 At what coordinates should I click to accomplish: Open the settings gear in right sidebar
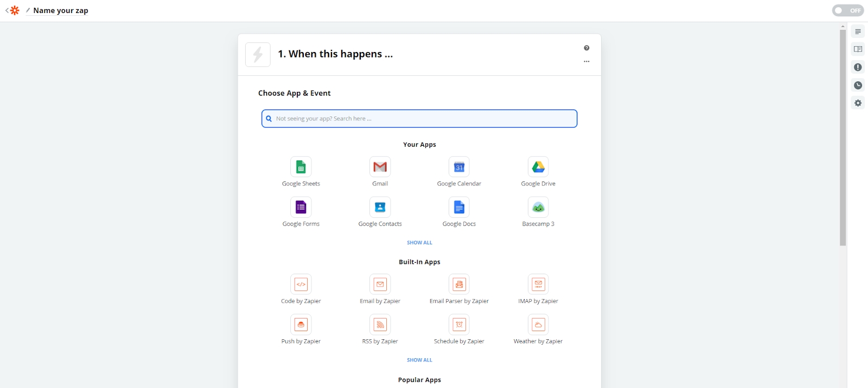click(858, 103)
